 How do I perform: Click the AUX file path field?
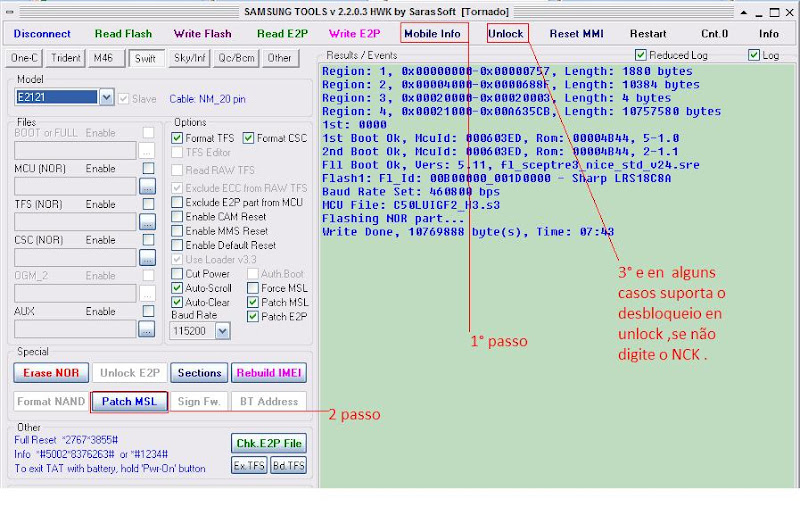point(76,329)
